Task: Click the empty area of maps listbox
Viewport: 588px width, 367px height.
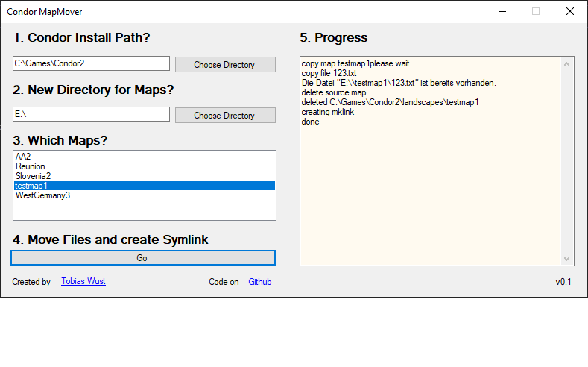Action: pyautogui.click(x=145, y=210)
